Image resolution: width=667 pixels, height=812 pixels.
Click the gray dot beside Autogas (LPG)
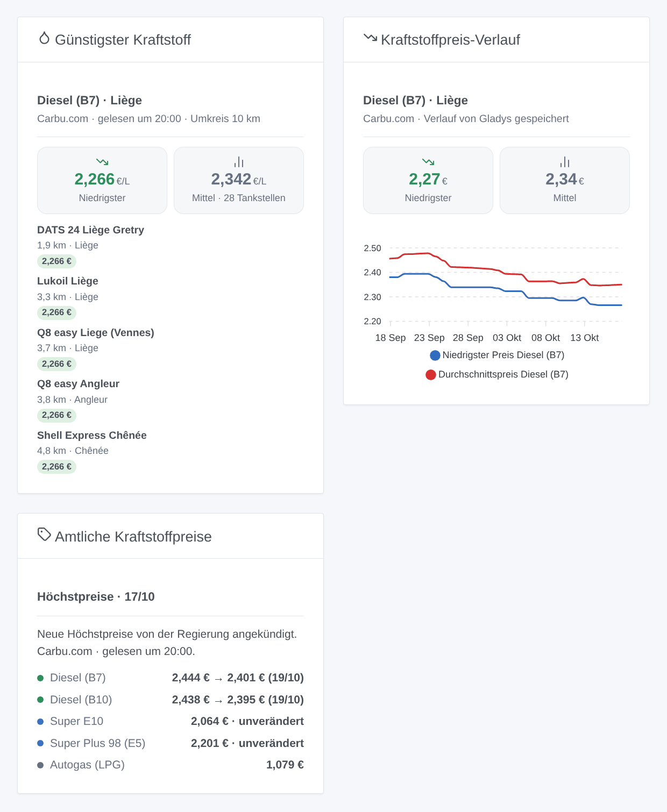[40, 765]
